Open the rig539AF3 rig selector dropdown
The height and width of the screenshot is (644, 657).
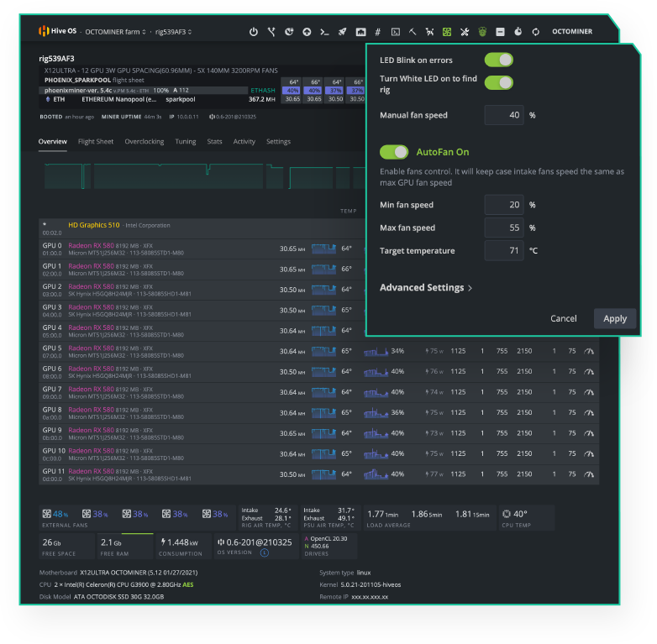[x=173, y=32]
